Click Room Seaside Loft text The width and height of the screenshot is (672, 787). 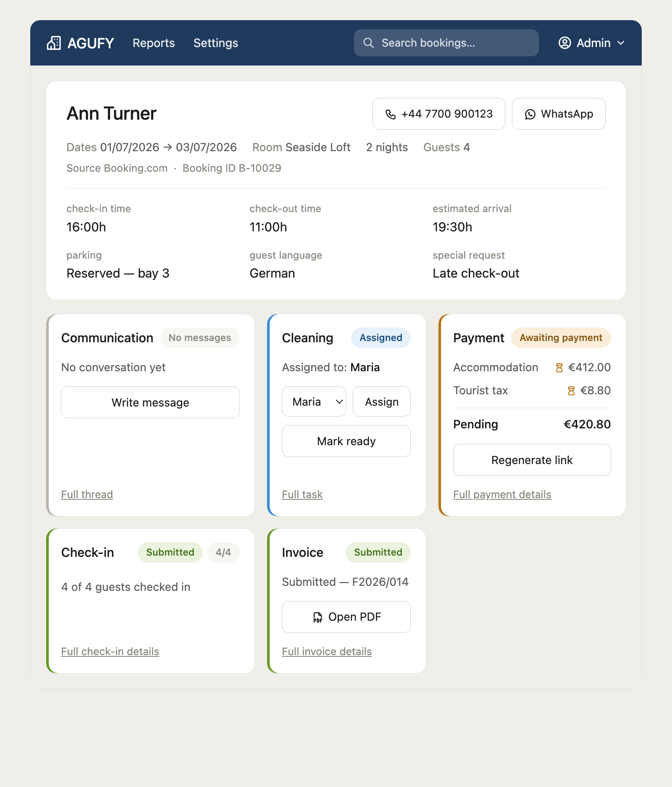click(301, 147)
